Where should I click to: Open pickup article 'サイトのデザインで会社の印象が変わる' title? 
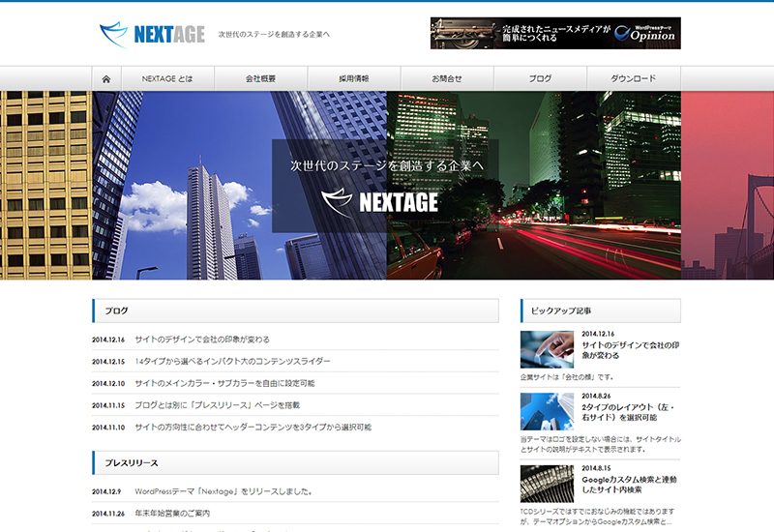click(631, 350)
